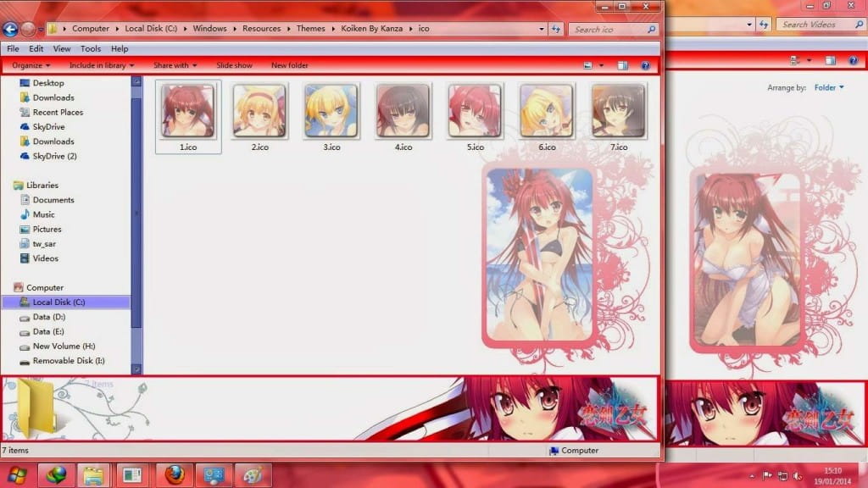Open the Edit menu
Image resolution: width=868 pixels, height=488 pixels.
[36, 48]
